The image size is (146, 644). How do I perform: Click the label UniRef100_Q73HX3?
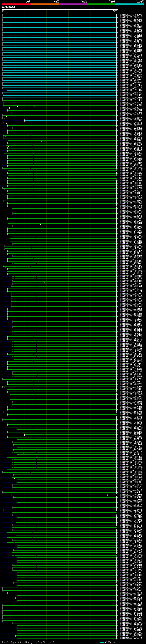(x=131, y=580)
